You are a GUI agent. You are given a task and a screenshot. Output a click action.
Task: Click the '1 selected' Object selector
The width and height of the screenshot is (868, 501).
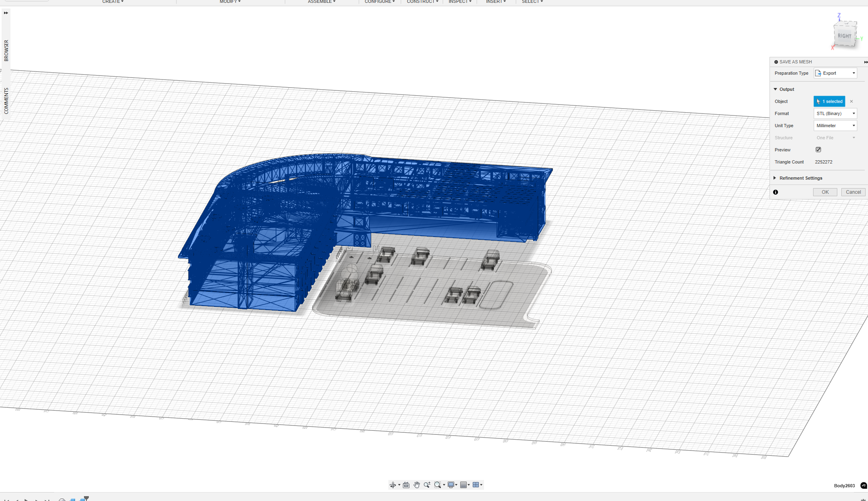(x=829, y=101)
